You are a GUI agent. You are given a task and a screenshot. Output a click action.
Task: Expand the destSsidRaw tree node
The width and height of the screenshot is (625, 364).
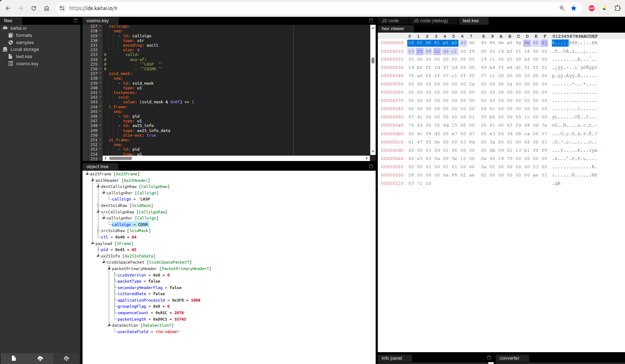tap(98, 205)
